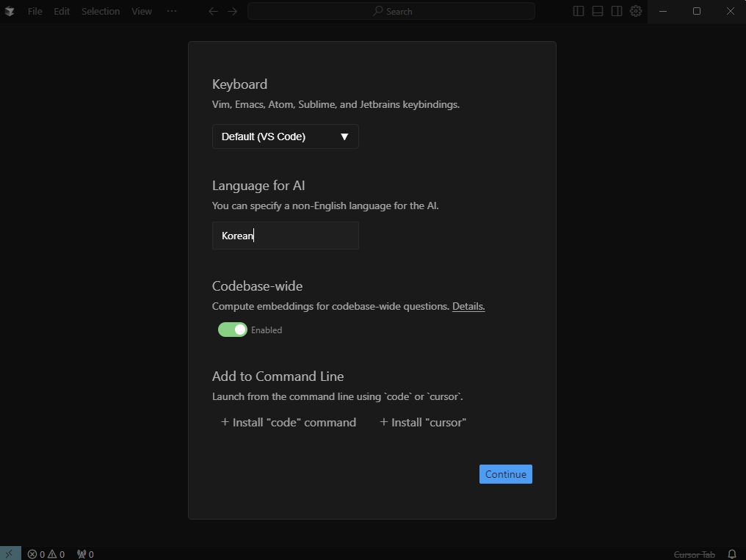Click Cursor Tab in the status bar

694,555
